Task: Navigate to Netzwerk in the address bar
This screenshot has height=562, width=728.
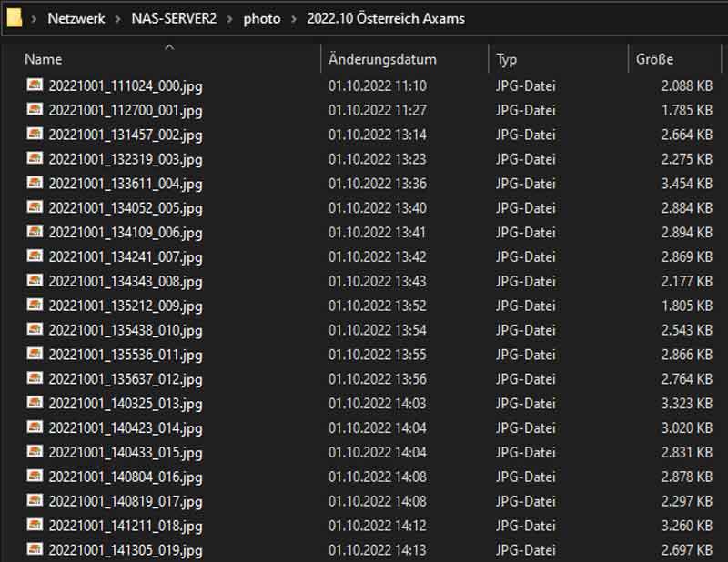Action: pos(76,18)
